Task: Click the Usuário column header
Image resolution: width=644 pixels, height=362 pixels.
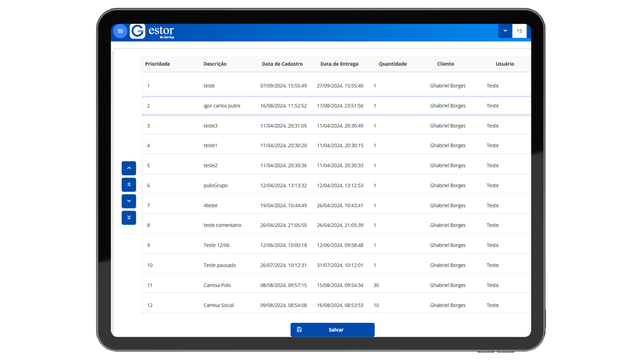Action: click(505, 64)
